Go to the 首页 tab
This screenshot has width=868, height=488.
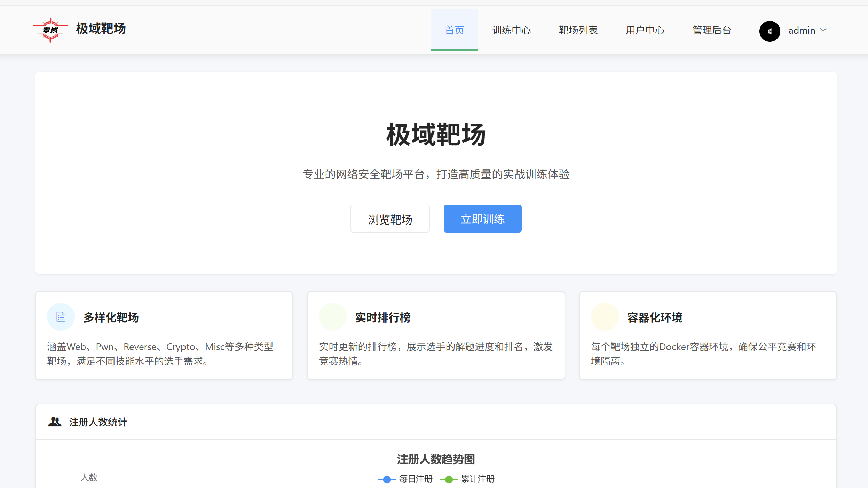point(454,30)
